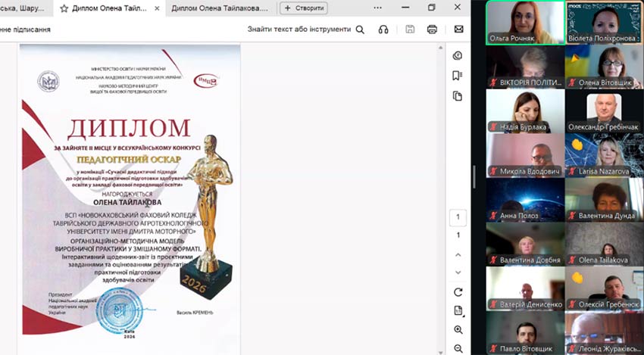Close the active Диплом Олена Тайл... tab
The width and height of the screenshot is (644, 355).
point(157,8)
